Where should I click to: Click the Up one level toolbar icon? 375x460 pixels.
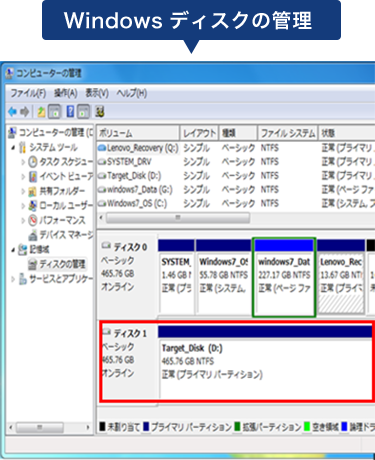[41, 112]
